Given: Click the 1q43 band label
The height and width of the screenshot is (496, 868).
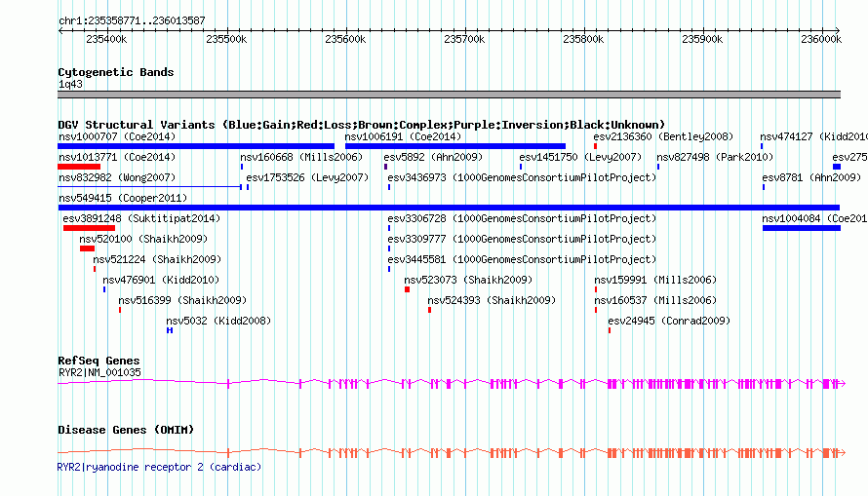Looking at the screenshot, I should pos(70,84).
